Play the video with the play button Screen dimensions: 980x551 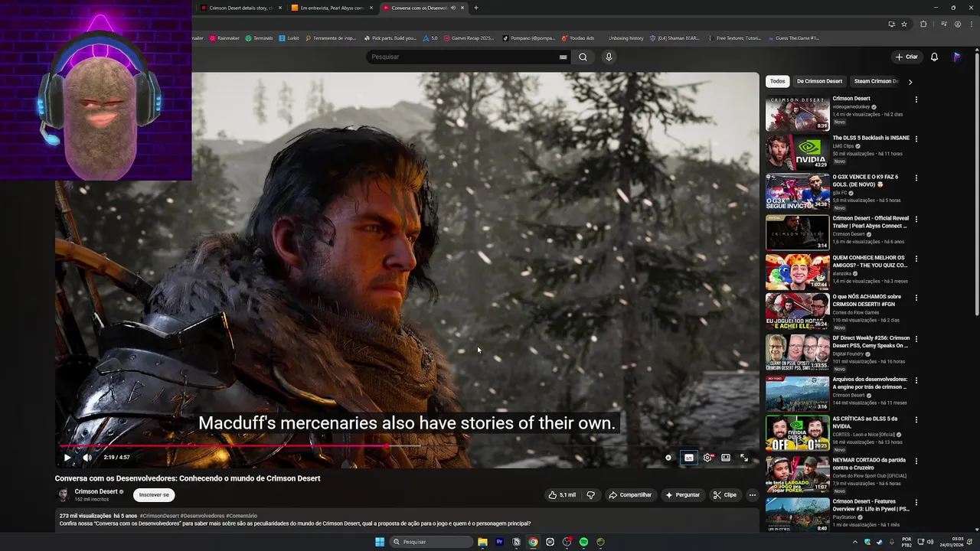tap(67, 458)
